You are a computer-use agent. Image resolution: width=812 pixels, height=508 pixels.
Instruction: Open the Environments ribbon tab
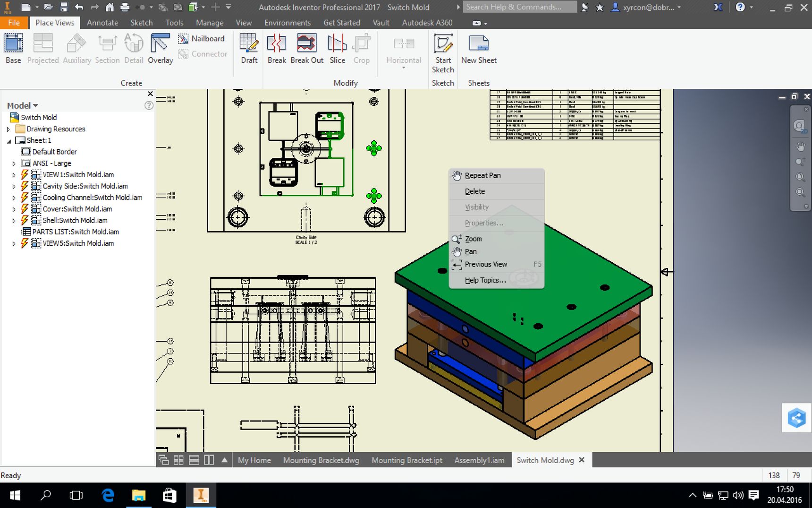[x=288, y=23]
